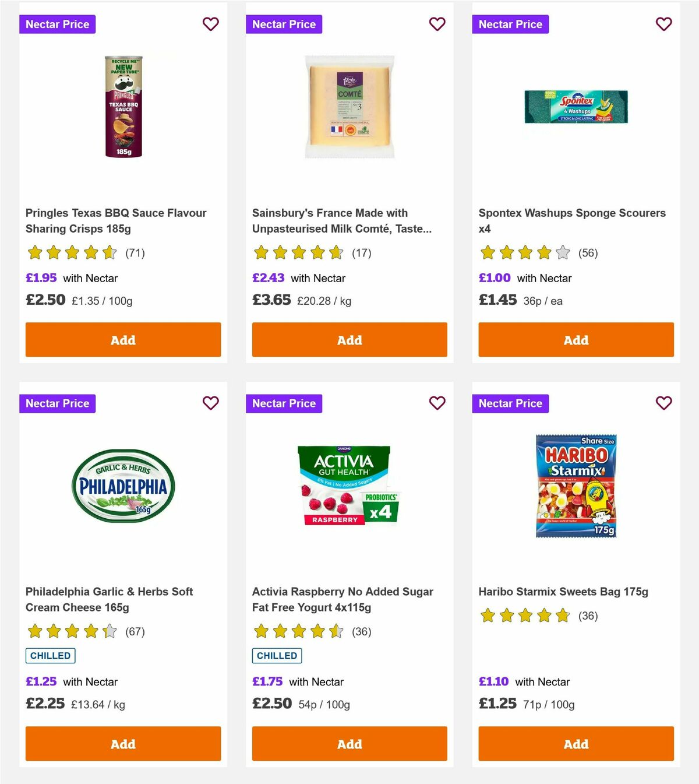Click the Nectar Price badge on Haribo Starmix
The width and height of the screenshot is (699, 784).
click(510, 403)
